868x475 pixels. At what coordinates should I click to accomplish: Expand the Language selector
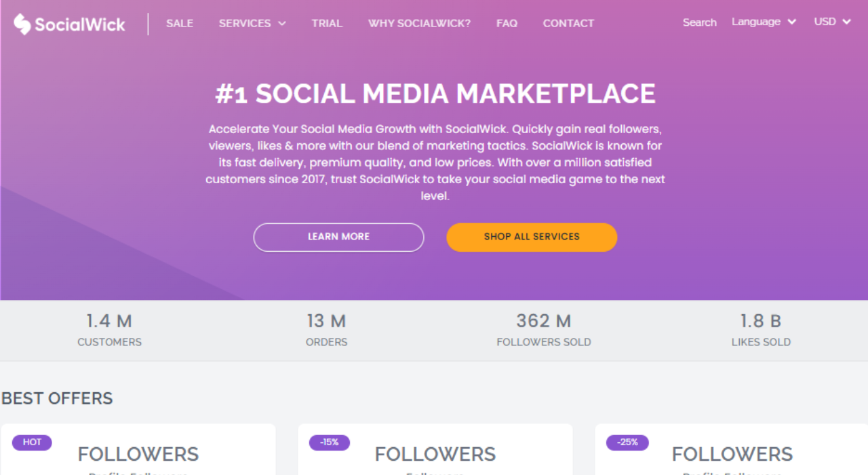point(764,21)
